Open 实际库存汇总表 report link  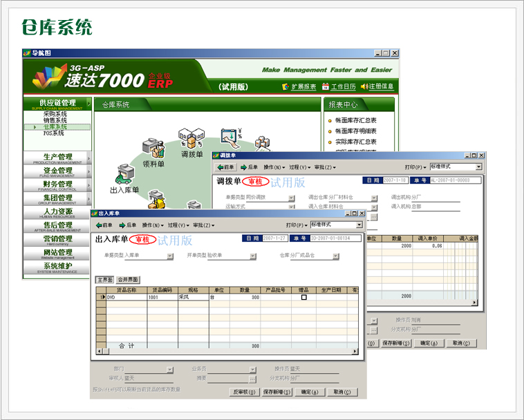(x=356, y=142)
